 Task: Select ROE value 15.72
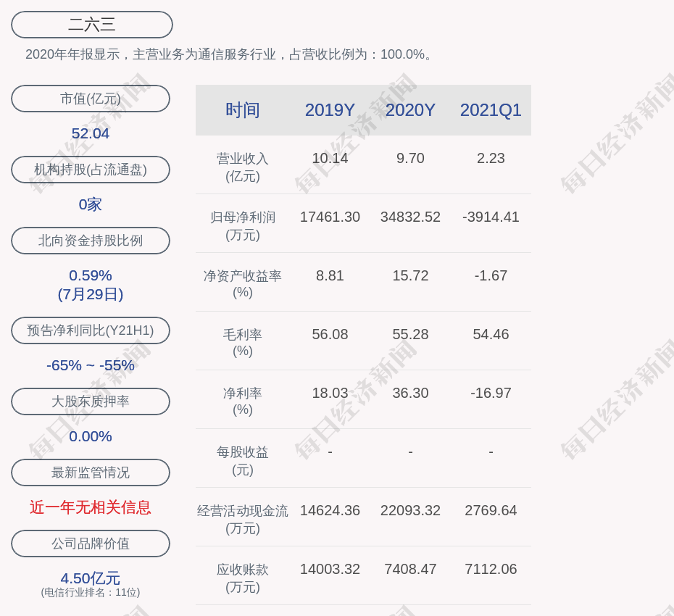point(410,275)
